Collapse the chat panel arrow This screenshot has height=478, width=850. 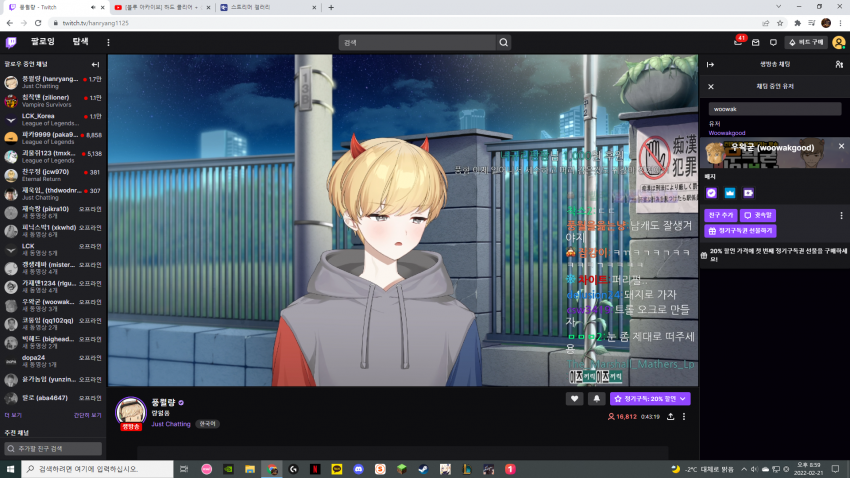coord(710,64)
